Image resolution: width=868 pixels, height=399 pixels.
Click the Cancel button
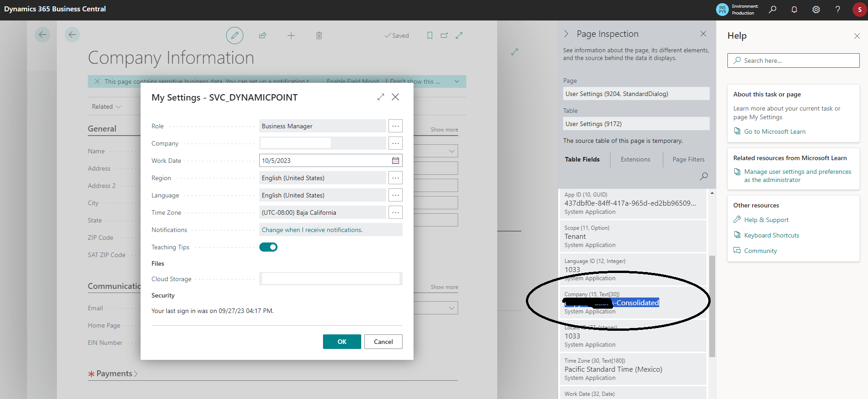click(x=384, y=342)
